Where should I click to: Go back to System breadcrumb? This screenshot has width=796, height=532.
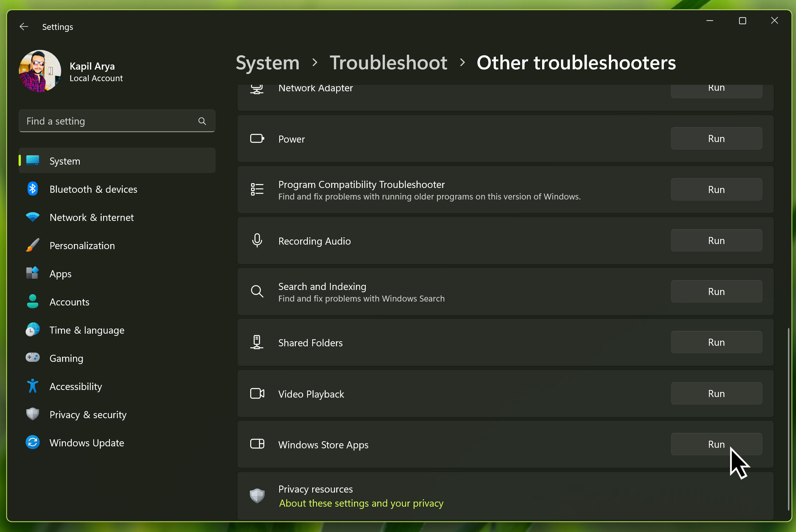click(267, 63)
